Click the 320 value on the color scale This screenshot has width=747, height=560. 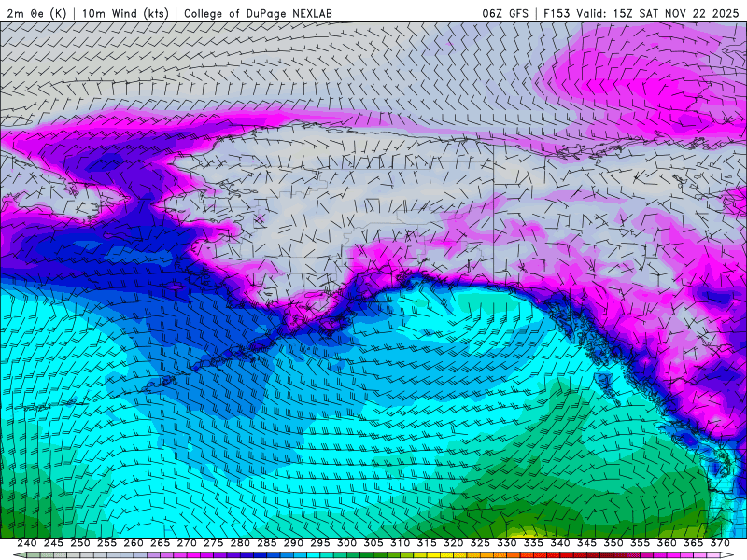coord(454,543)
